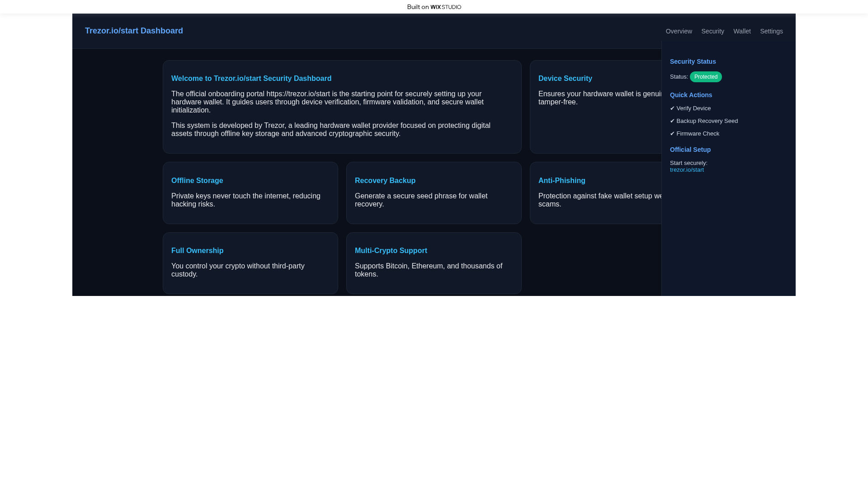The height and width of the screenshot is (488, 868).
Task: Click the text 'This system is developed by Trezor'
Action: tap(228, 126)
